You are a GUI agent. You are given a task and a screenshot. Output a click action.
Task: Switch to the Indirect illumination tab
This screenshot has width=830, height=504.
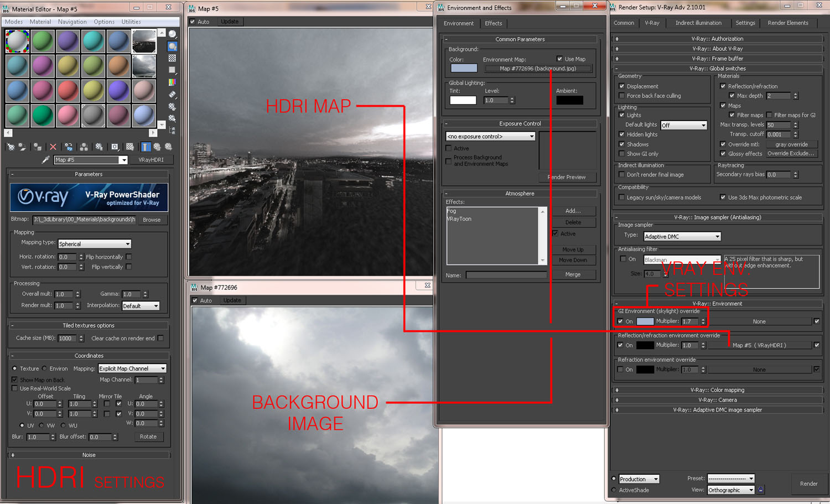point(698,23)
